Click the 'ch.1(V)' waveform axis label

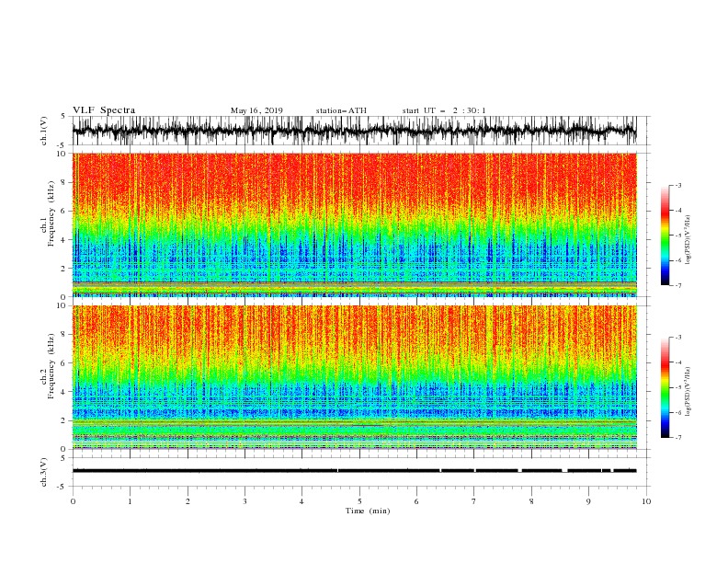tap(43, 131)
